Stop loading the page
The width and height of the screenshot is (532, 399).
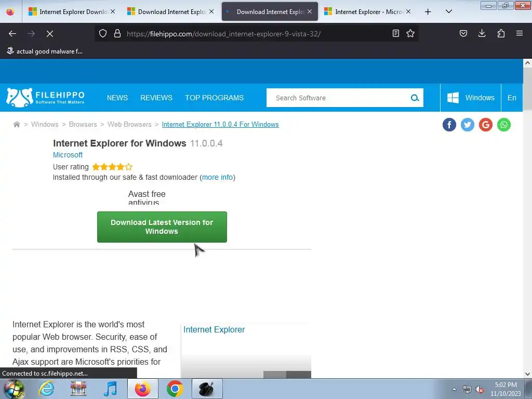pos(49,34)
